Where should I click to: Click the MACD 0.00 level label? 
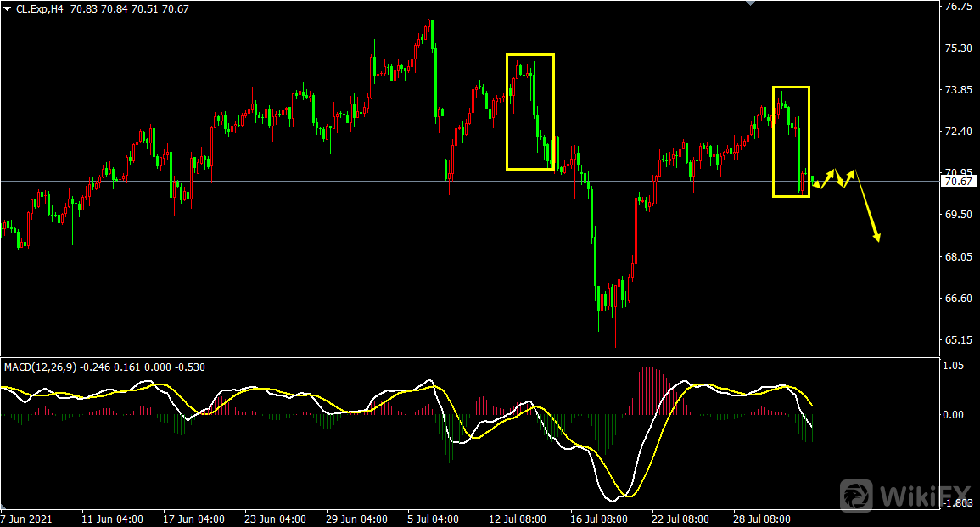coord(955,414)
